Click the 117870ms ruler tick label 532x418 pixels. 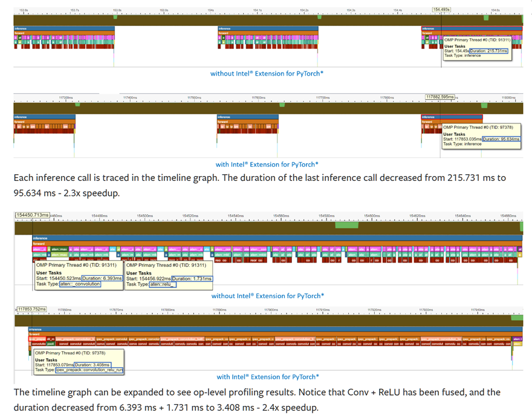tap(116, 310)
